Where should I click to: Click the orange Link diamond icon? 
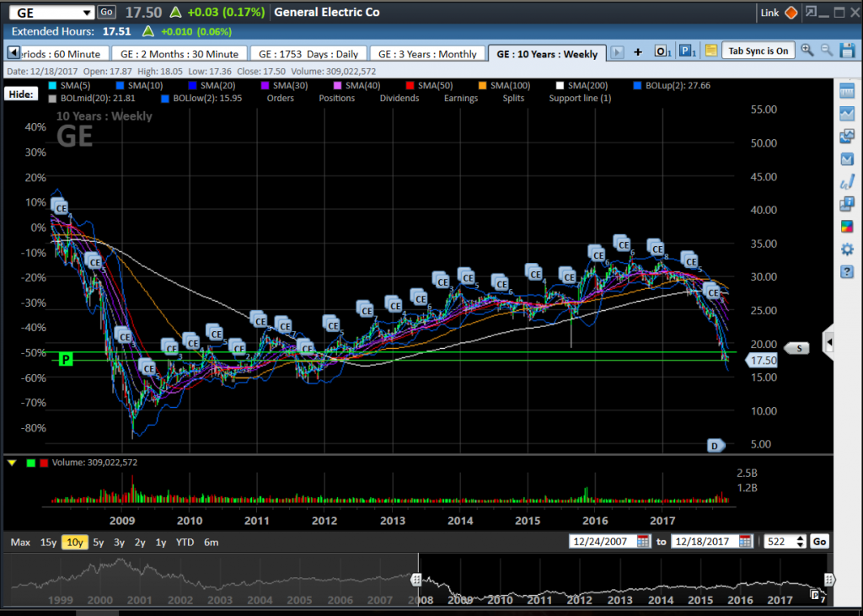791,13
